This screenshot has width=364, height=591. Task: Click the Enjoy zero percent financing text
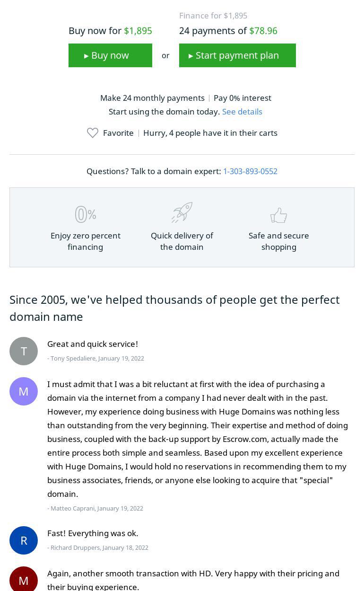click(86, 241)
